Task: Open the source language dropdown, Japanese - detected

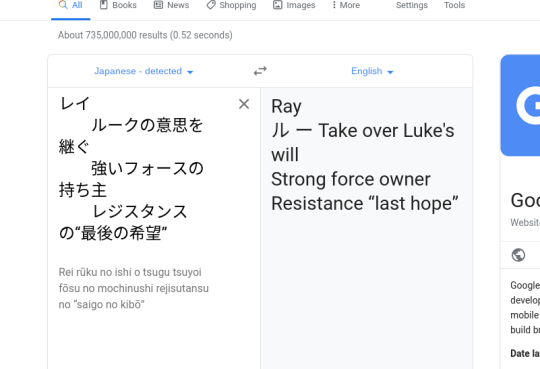Action: pos(144,71)
